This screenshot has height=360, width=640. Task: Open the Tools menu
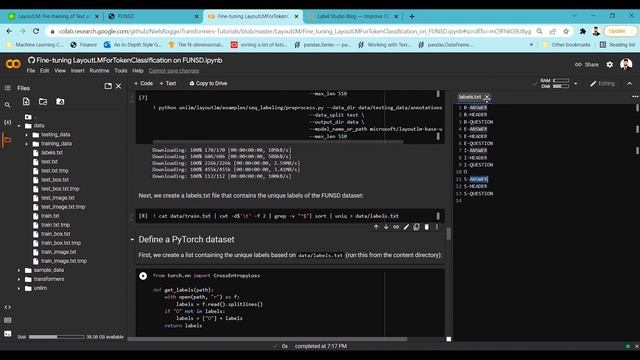(120, 71)
